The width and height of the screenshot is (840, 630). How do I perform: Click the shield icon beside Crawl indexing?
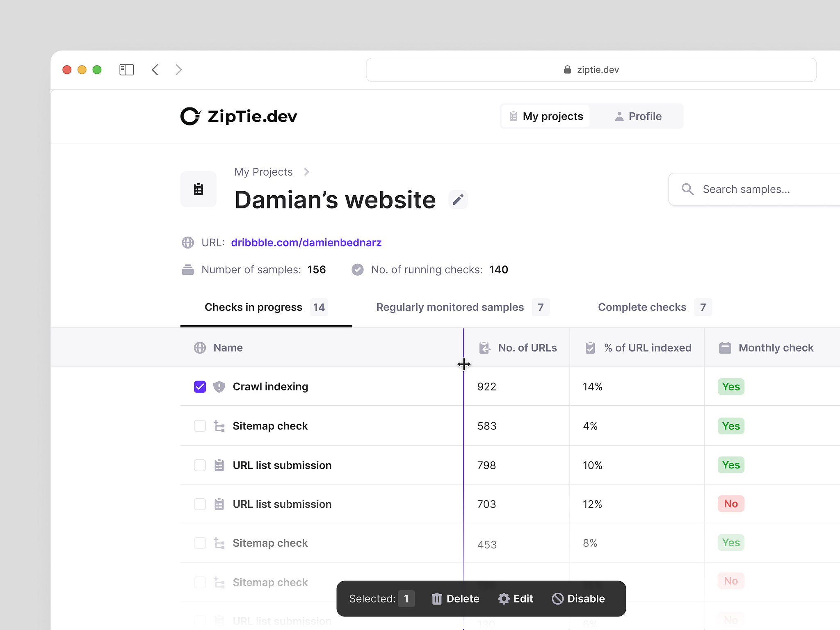pos(219,386)
